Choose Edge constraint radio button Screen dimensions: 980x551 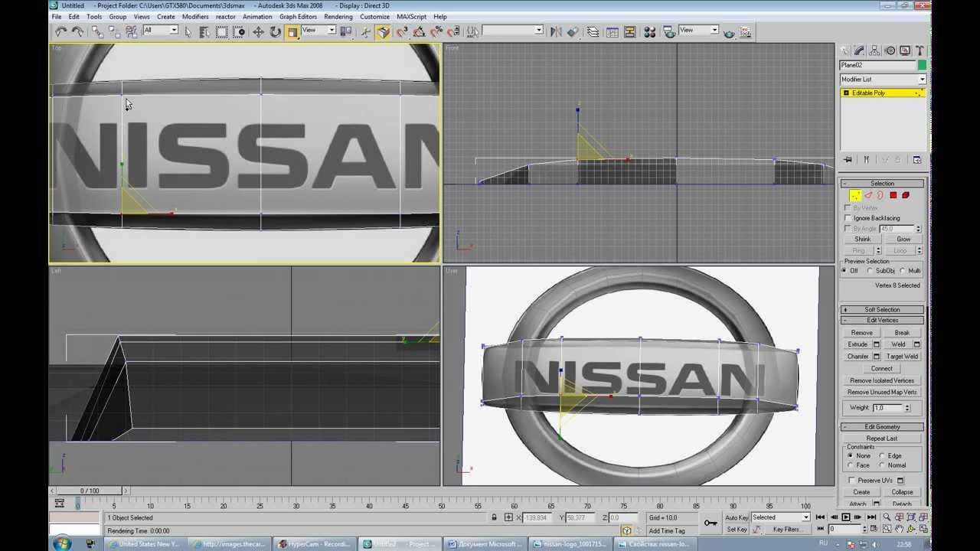coord(882,456)
